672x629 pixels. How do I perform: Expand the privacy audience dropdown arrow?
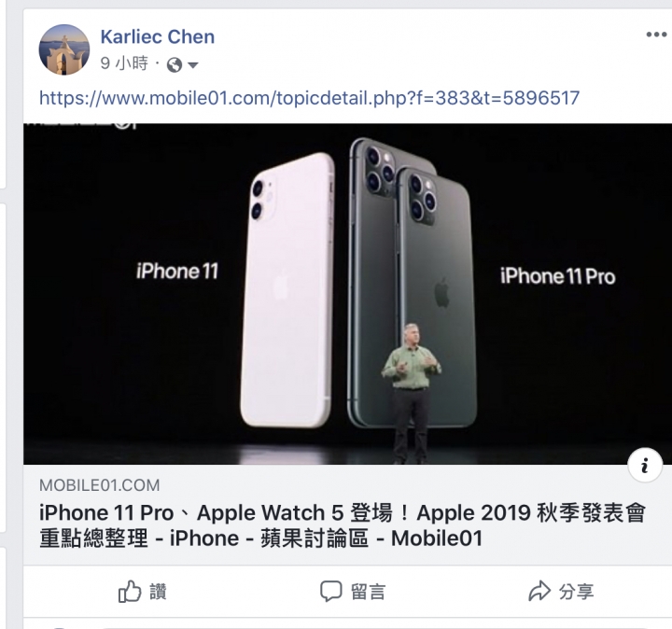pos(193,65)
